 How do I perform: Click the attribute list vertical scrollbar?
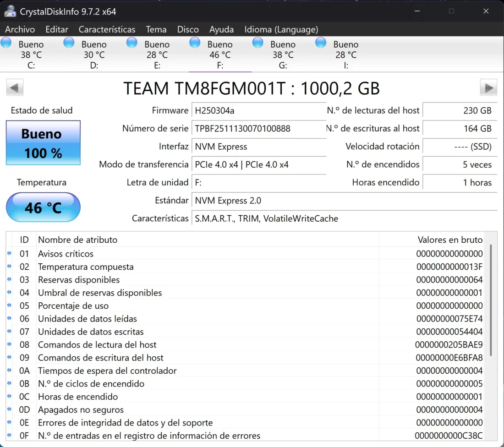point(491,300)
